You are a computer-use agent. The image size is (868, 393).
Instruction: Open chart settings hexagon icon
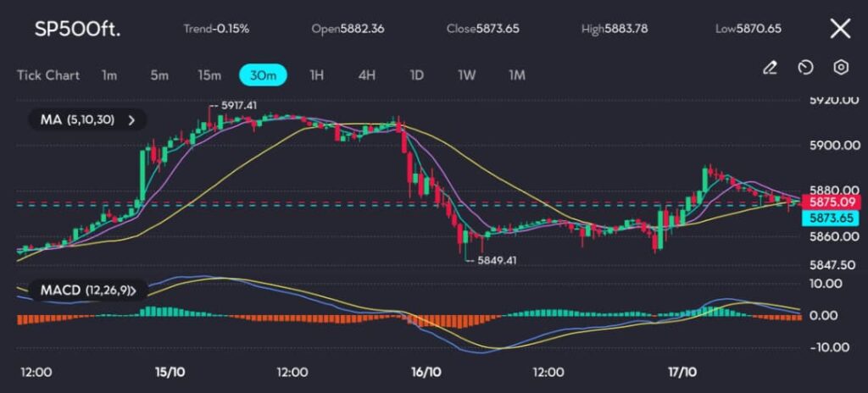click(841, 68)
